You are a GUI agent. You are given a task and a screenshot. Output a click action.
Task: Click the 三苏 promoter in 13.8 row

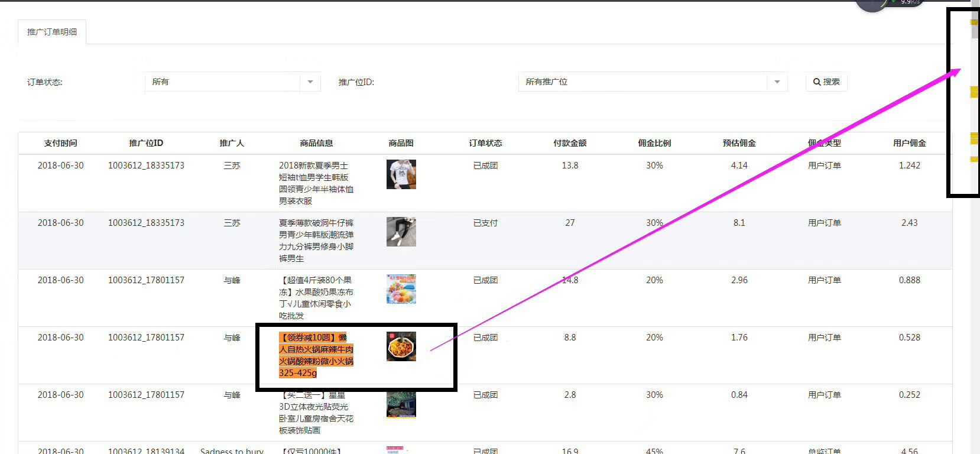[232, 166]
